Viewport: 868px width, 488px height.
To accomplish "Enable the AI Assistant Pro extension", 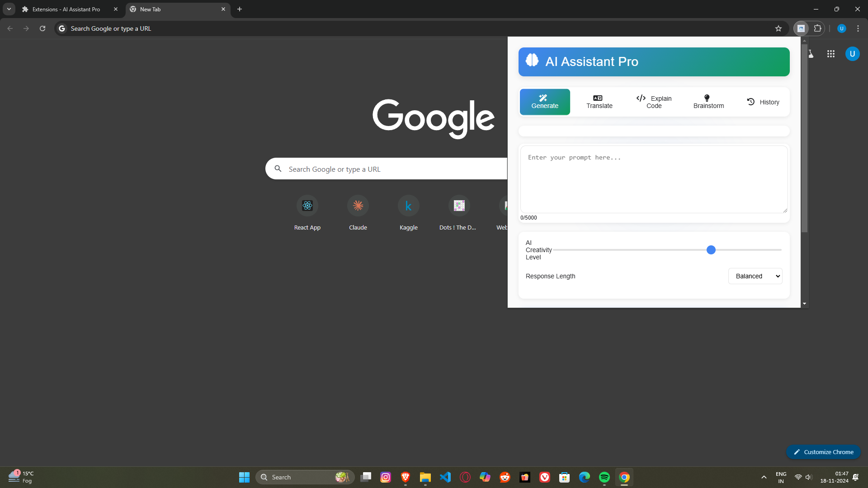I will pyautogui.click(x=801, y=28).
